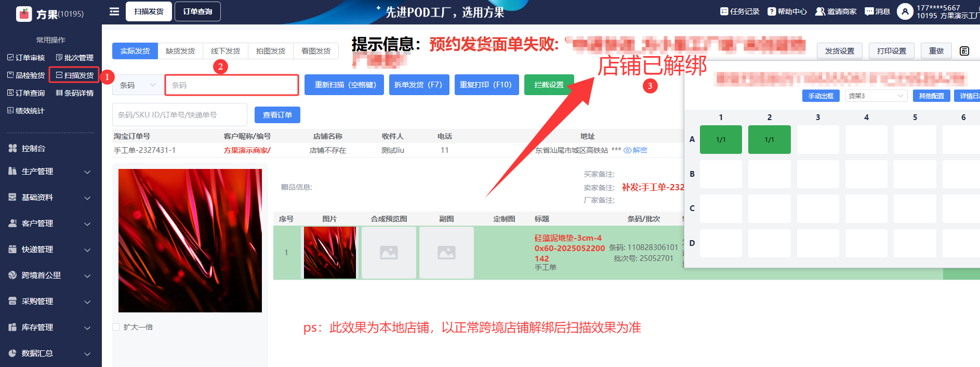980x367 pixels.
Task: Click the user avatar icon
Action: tap(905, 11)
